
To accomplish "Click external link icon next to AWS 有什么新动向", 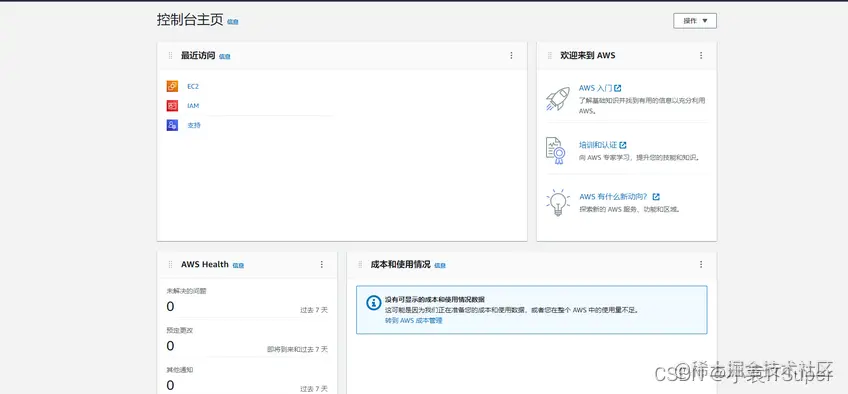I will tap(656, 197).
